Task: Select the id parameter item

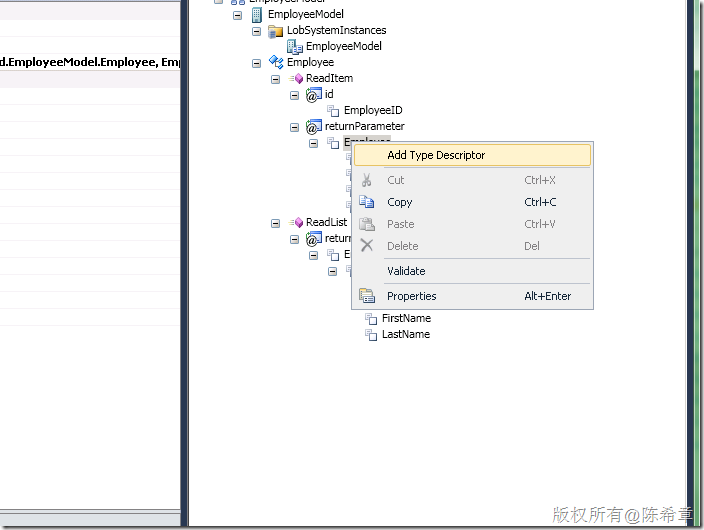Action: pyautogui.click(x=329, y=94)
